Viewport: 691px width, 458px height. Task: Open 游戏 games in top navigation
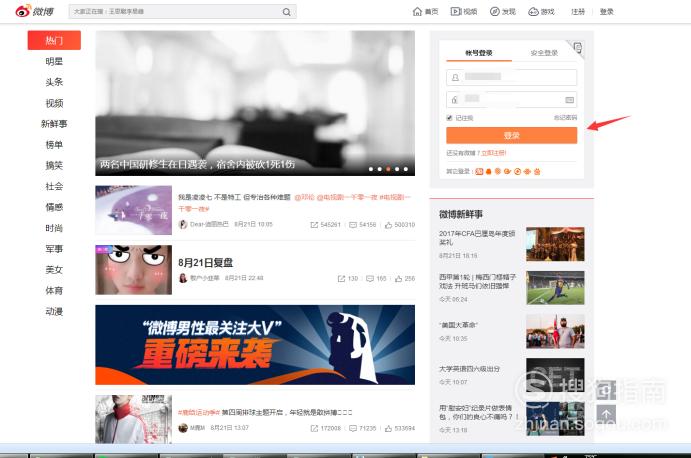tap(541, 11)
